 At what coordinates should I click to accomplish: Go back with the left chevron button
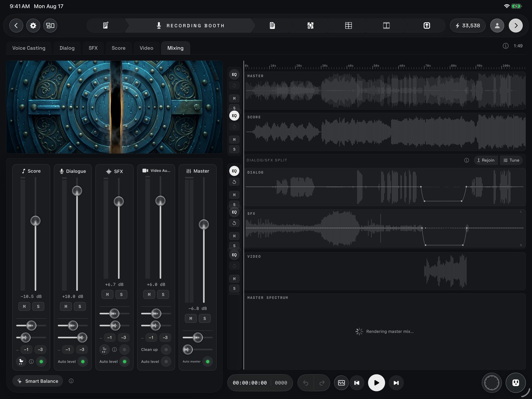pos(16,26)
